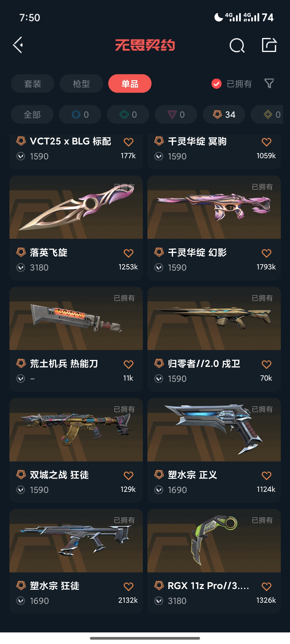Select the orange tier filter showing 34
This screenshot has height=644, width=290.
[x=224, y=115]
